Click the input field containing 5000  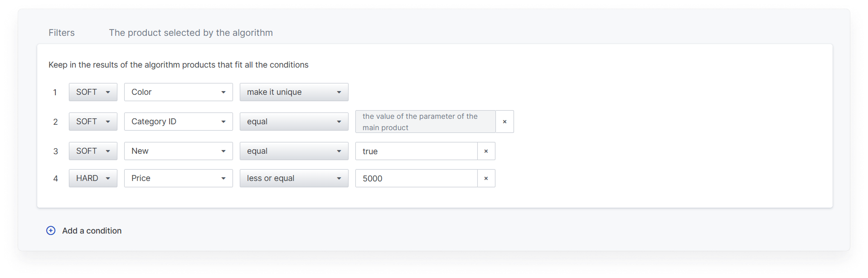(416, 178)
